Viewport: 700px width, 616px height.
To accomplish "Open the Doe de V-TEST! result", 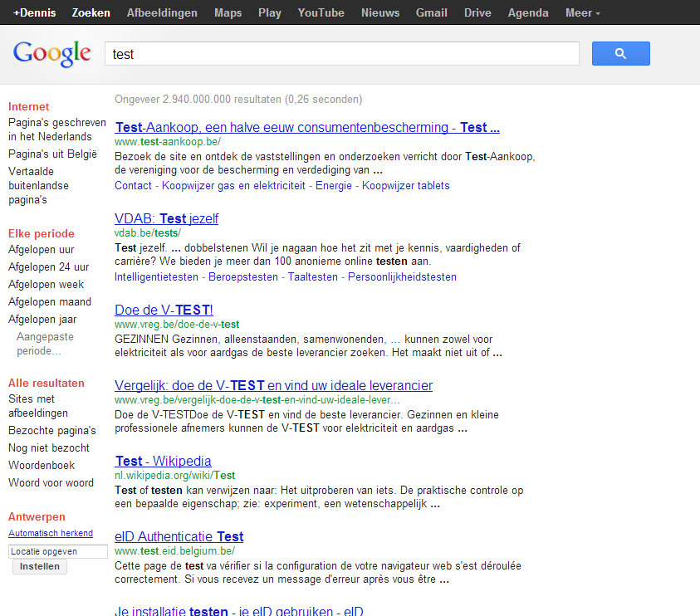I will (x=164, y=308).
